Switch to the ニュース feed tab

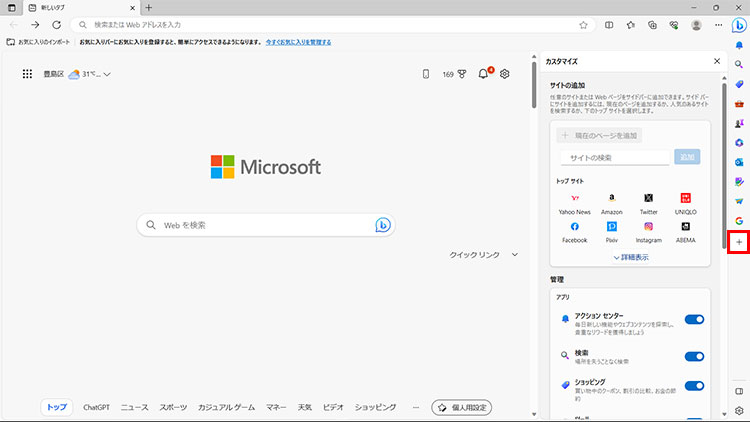coord(134,408)
